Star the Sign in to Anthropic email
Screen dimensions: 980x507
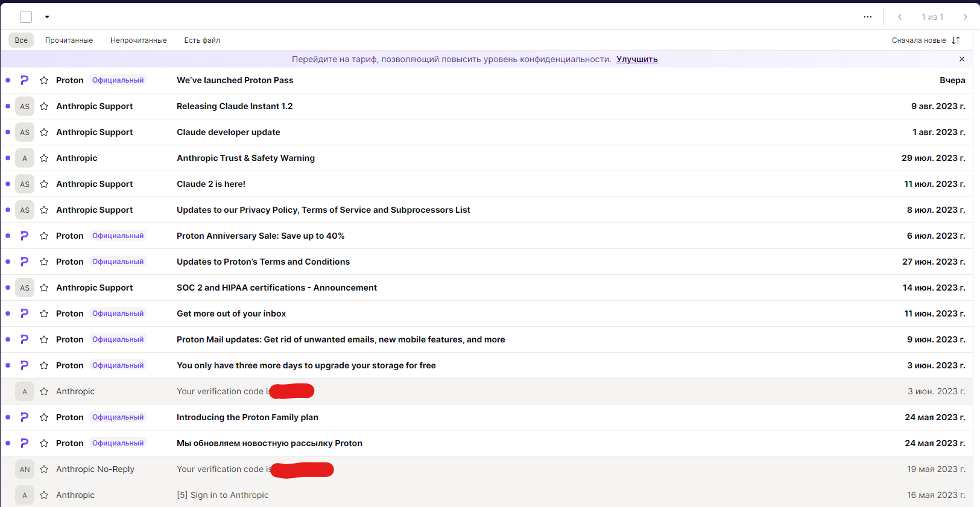tap(44, 495)
